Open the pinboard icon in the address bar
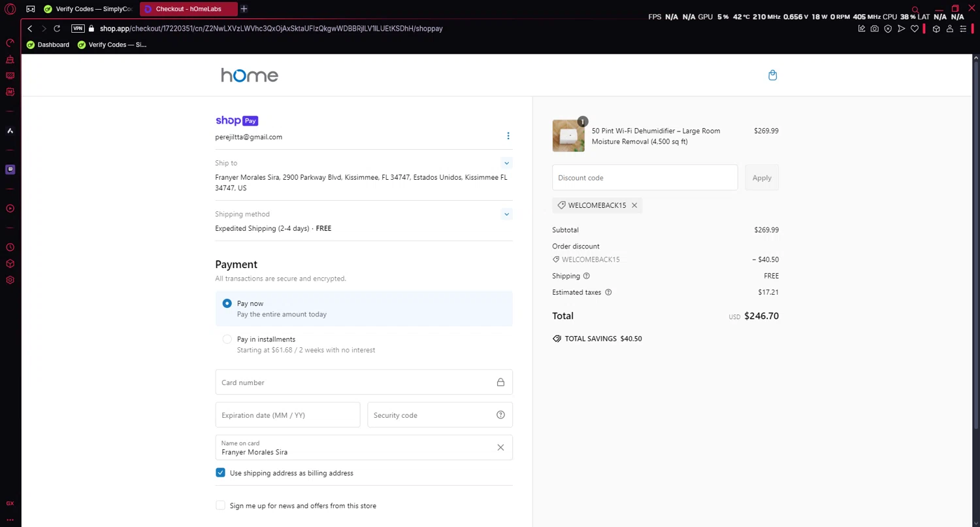The width and height of the screenshot is (980, 527). pyautogui.click(x=862, y=29)
